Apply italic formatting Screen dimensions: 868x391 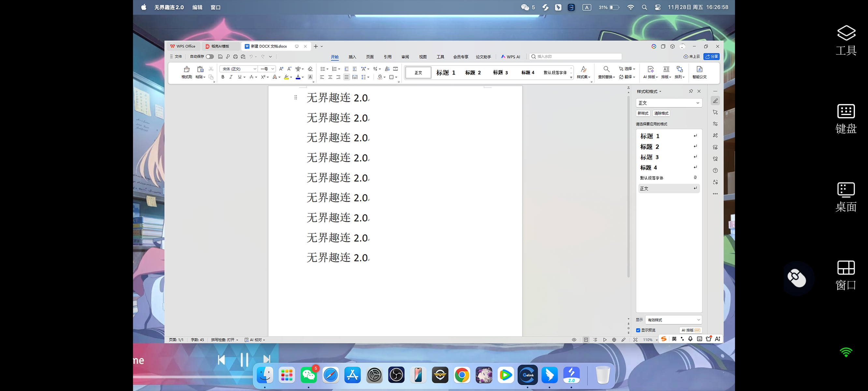231,77
